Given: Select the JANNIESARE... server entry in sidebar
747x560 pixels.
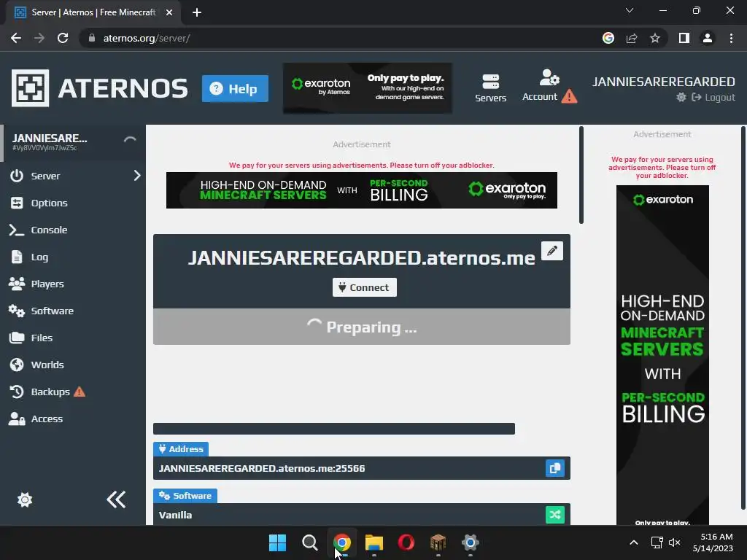Looking at the screenshot, I should pyautogui.click(x=72, y=142).
